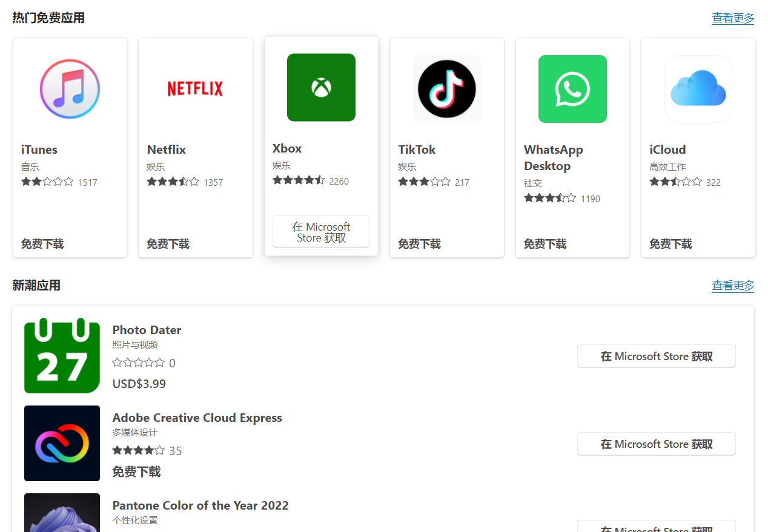
Task: Click the iCloud app title
Action: tap(667, 149)
